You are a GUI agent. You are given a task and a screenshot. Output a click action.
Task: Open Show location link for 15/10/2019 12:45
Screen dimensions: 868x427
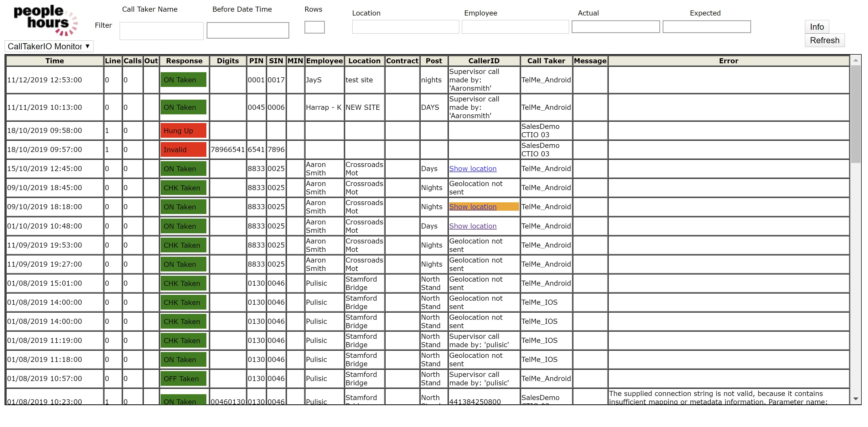coord(473,169)
